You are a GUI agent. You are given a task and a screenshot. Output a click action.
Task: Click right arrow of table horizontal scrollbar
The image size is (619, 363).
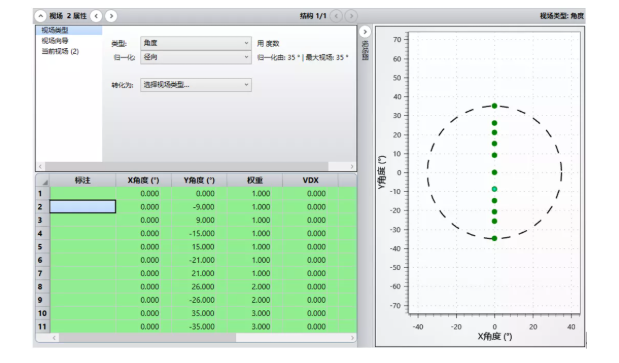[x=352, y=338]
